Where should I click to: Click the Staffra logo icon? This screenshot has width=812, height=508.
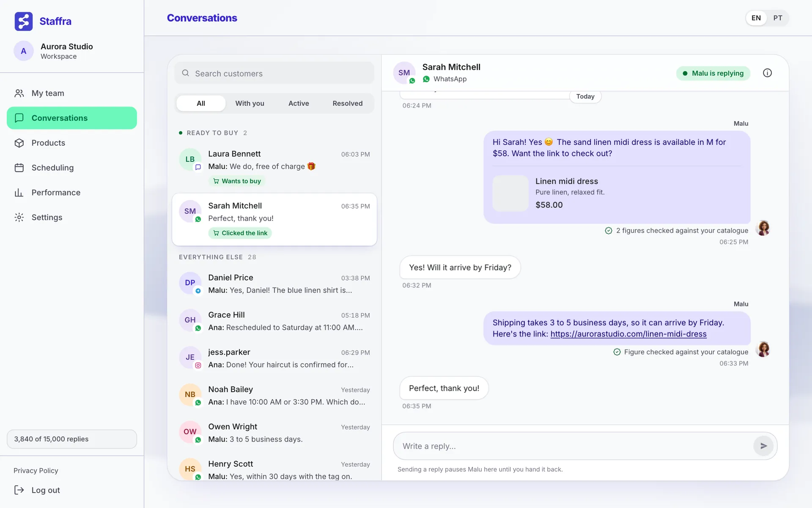tap(24, 21)
